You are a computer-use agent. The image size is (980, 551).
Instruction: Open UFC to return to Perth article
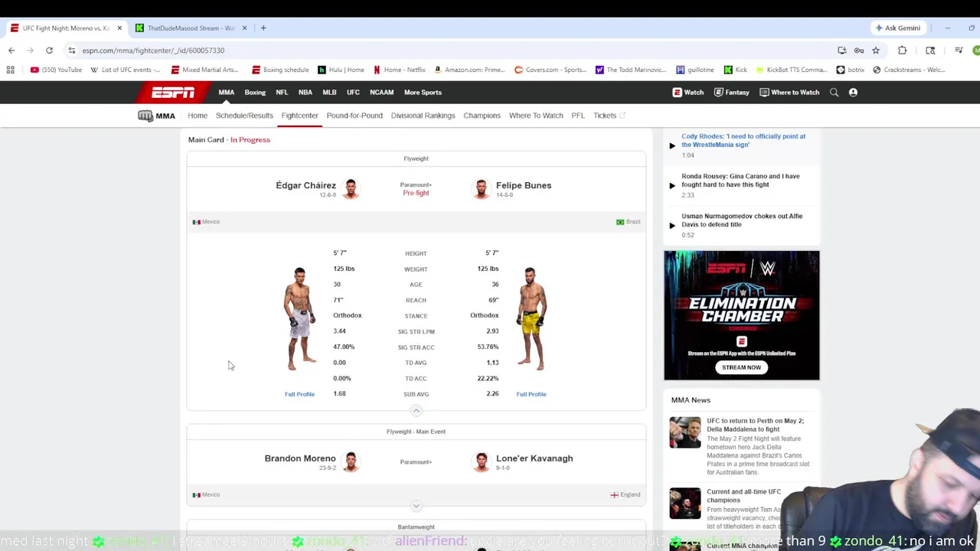pyautogui.click(x=755, y=425)
